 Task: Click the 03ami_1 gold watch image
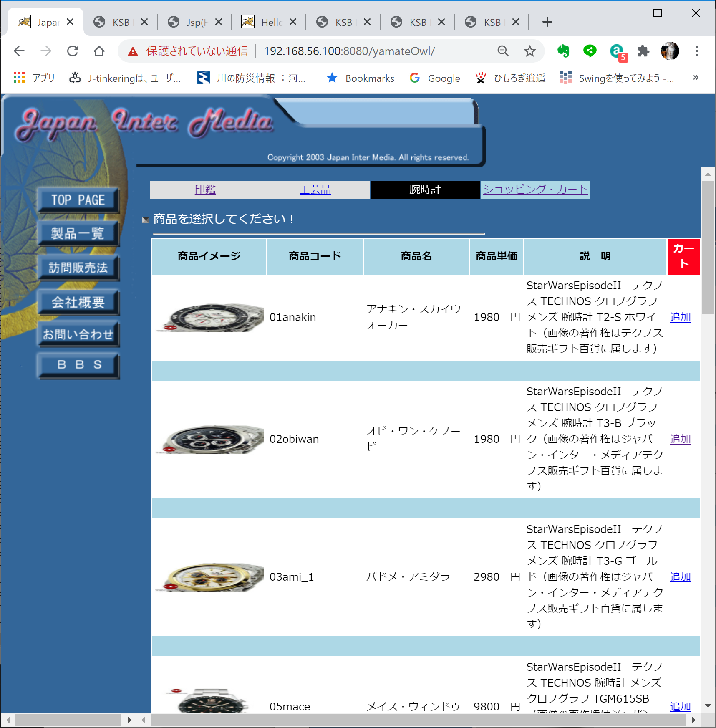210,577
